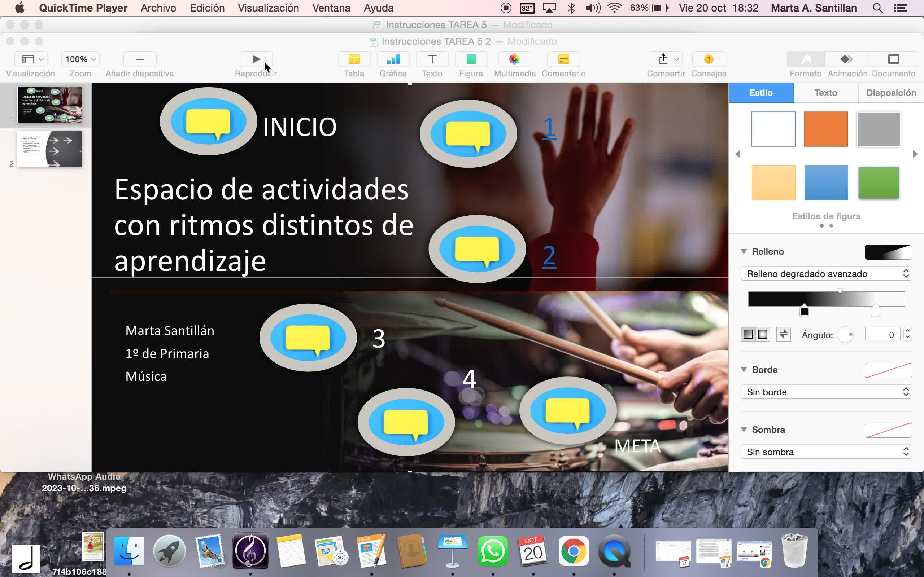The image size is (924, 577).
Task: Select slide 2 thumbnail in navigator
Action: click(x=50, y=149)
